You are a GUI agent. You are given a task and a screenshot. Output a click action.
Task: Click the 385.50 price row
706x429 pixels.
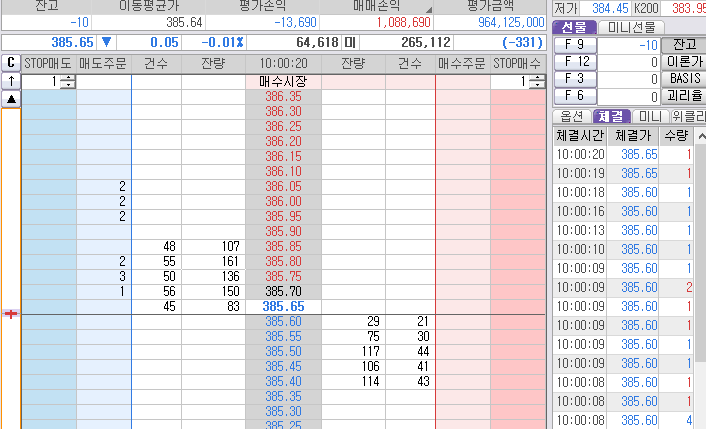coord(283,352)
